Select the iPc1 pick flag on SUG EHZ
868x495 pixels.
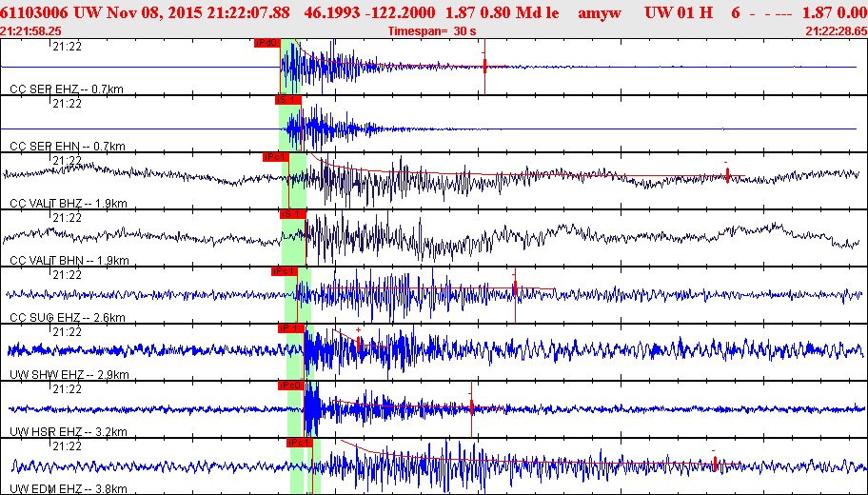(285, 270)
